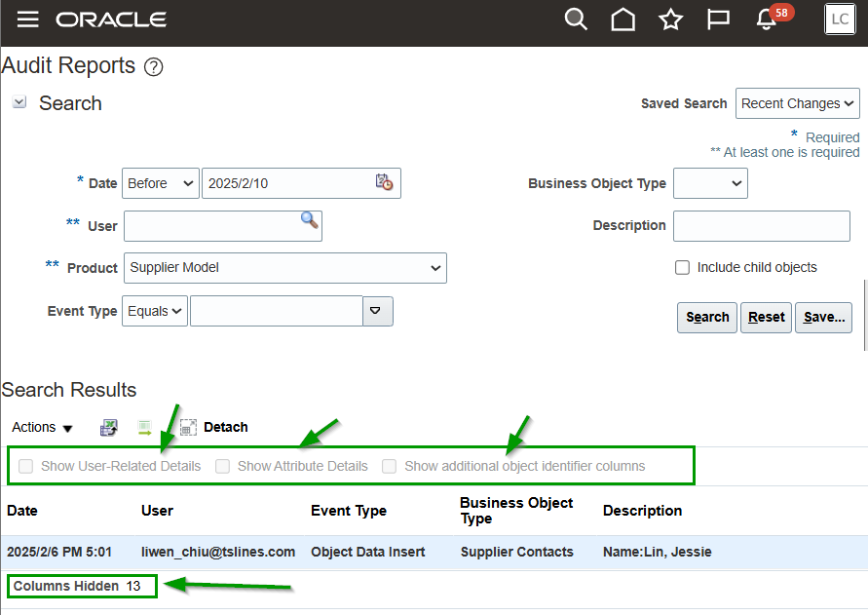Viewport: 868px width, 615px height.
Task: Click the Description column header
Action: pos(642,511)
